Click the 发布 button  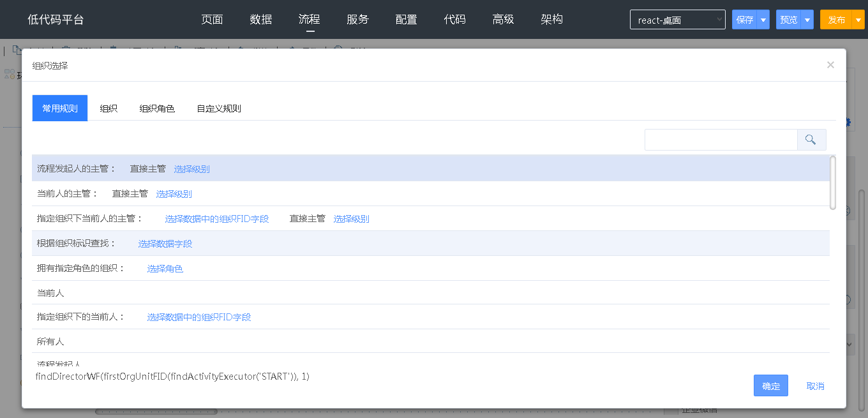pos(837,20)
